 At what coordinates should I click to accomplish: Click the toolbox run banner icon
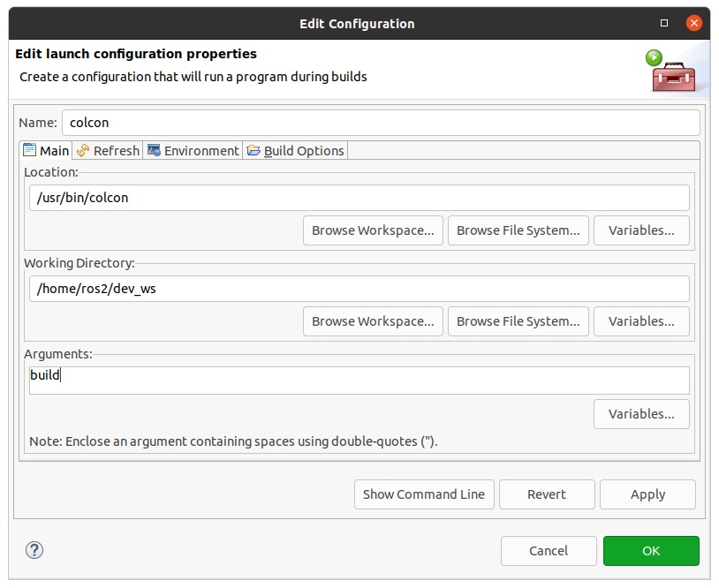point(670,72)
